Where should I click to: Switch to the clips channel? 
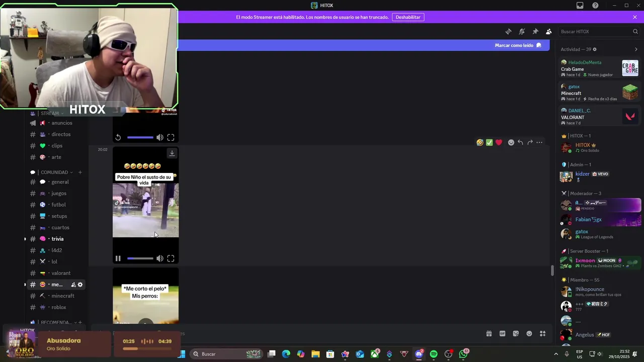tap(58, 146)
